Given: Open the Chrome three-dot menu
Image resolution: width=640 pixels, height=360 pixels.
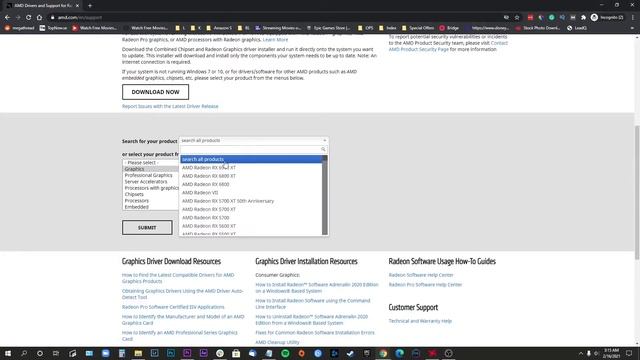Looking at the screenshot, I should pyautogui.click(x=633, y=18).
